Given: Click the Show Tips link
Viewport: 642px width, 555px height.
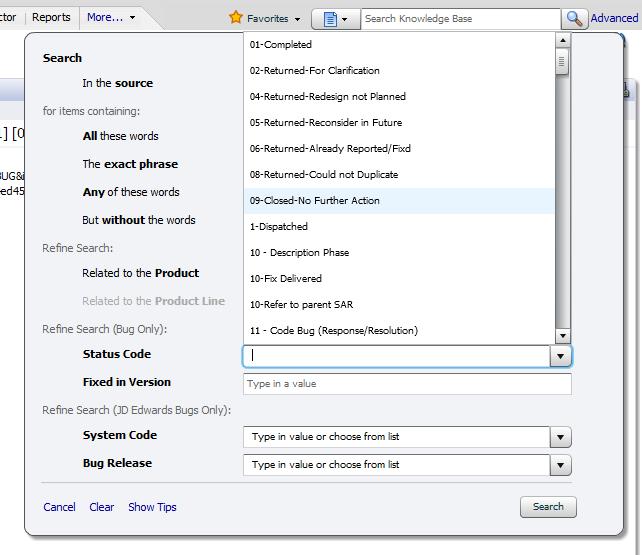Looking at the screenshot, I should pos(152,507).
